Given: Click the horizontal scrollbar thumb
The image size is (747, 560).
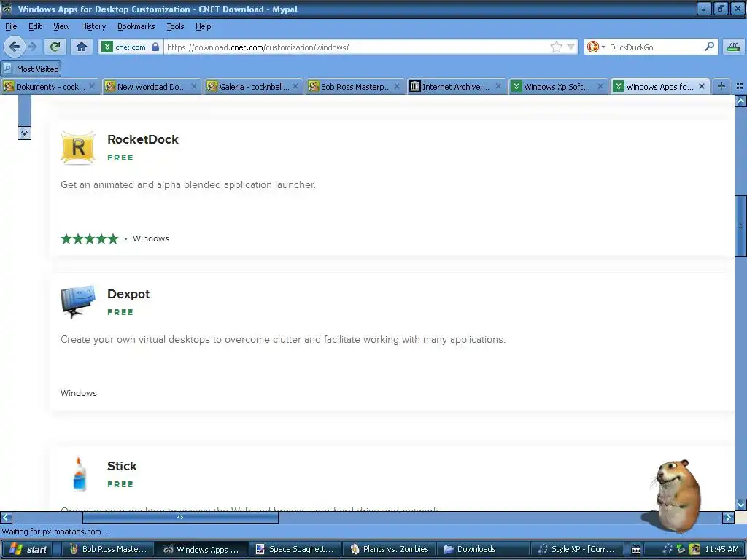Looking at the screenshot, I should click(181, 517).
